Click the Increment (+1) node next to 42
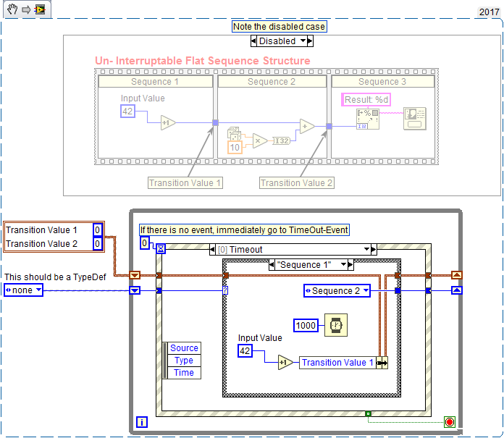 click(285, 362)
